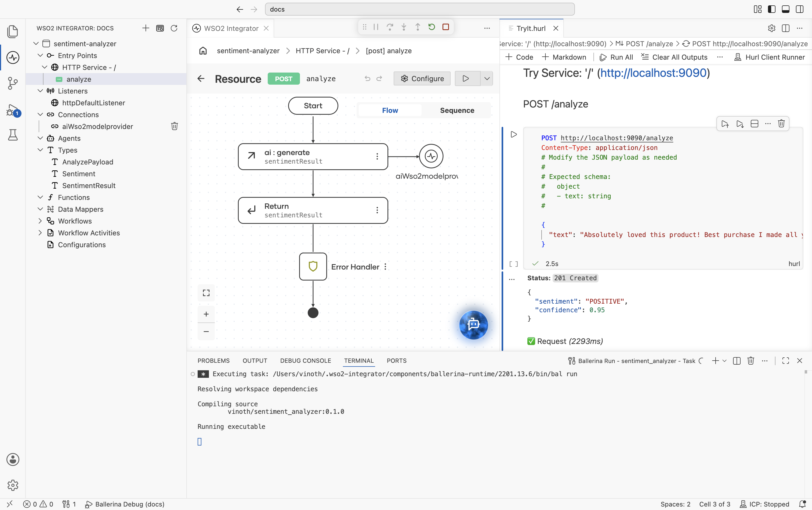Refresh the WSO2 Integrator project tree

[x=174, y=28]
